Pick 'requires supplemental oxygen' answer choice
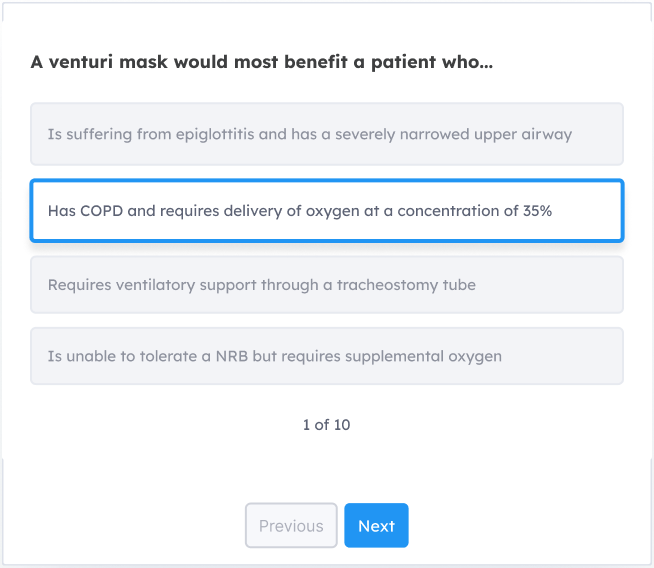Screen dimensions: 654x568 pos(326,356)
